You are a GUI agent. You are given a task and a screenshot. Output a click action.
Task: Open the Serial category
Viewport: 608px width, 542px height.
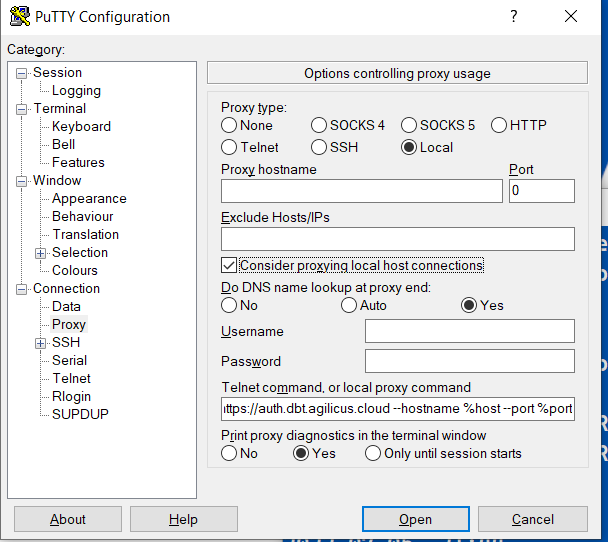69,361
